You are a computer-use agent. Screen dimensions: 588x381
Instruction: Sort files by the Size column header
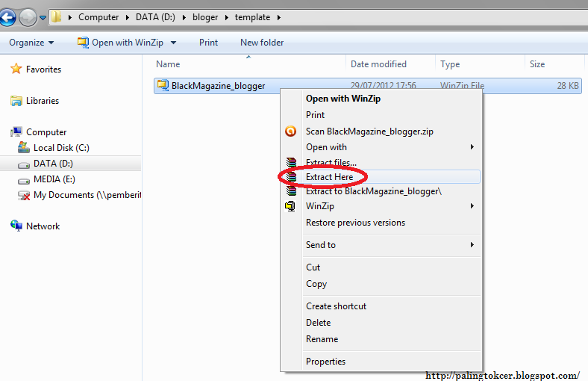coord(537,64)
